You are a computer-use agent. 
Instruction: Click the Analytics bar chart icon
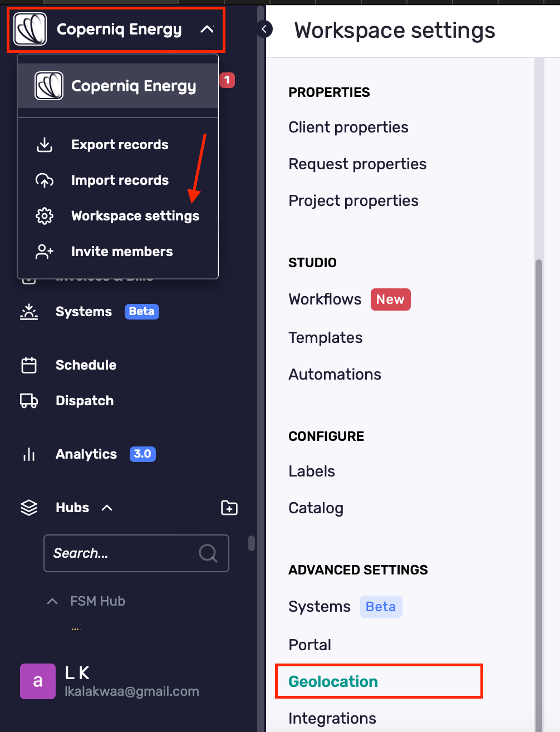pos(29,454)
